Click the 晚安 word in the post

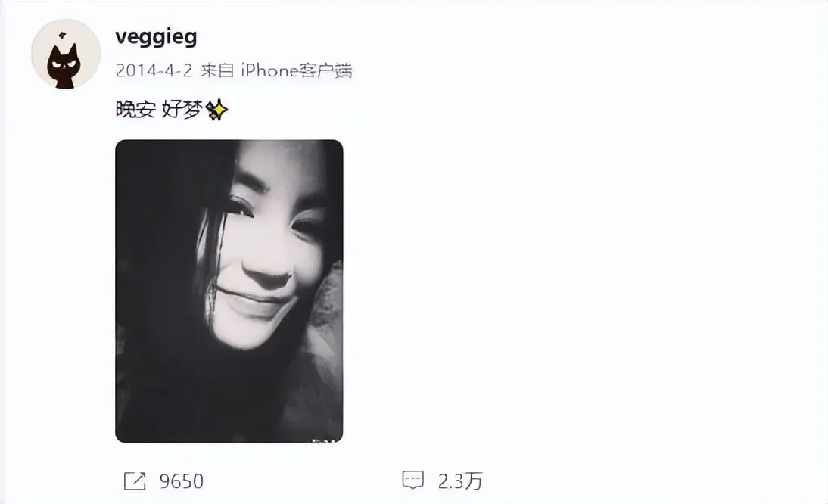tap(135, 110)
